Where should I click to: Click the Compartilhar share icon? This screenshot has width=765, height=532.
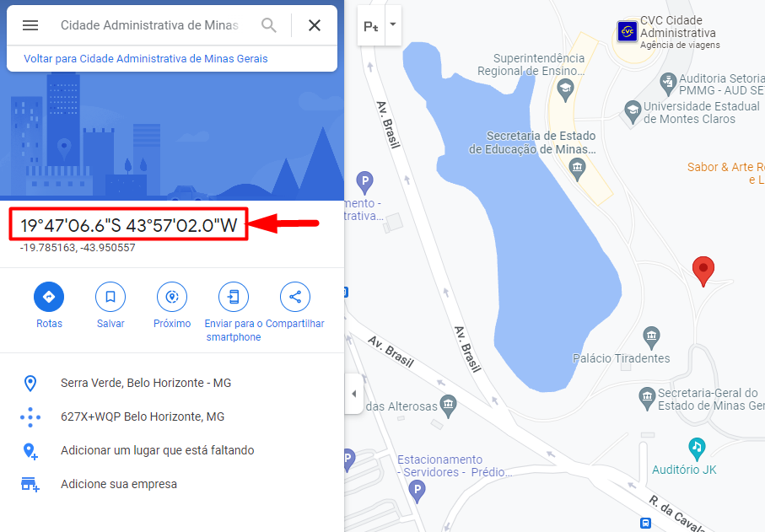pos(294,297)
